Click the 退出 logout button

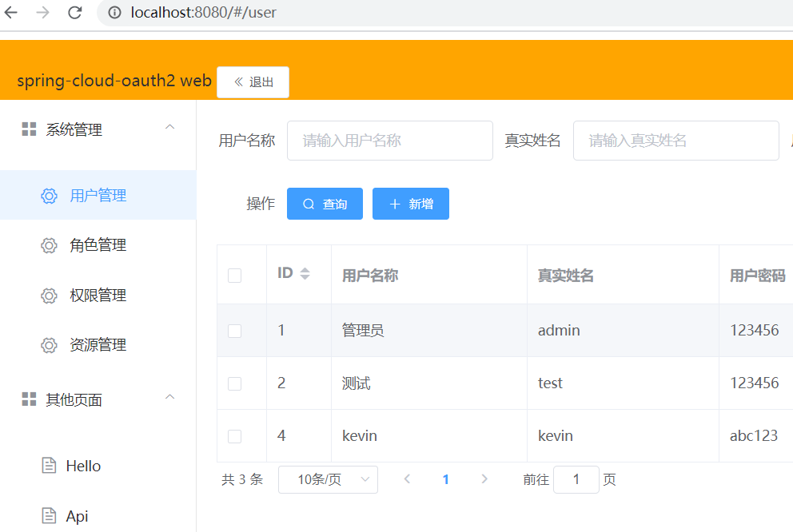coord(253,81)
